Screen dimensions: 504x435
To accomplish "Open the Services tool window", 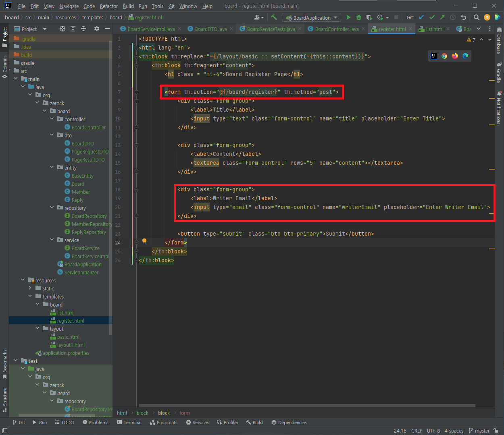I will [197, 423].
